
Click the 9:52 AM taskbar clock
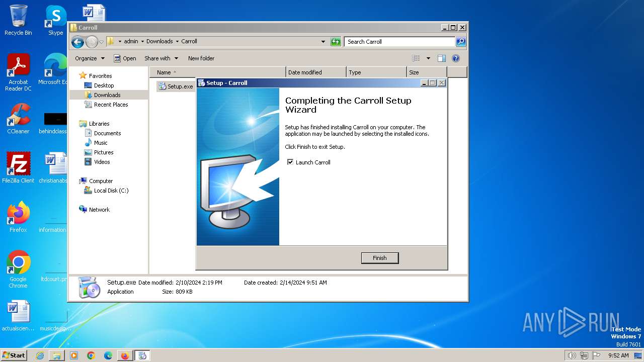point(618,355)
